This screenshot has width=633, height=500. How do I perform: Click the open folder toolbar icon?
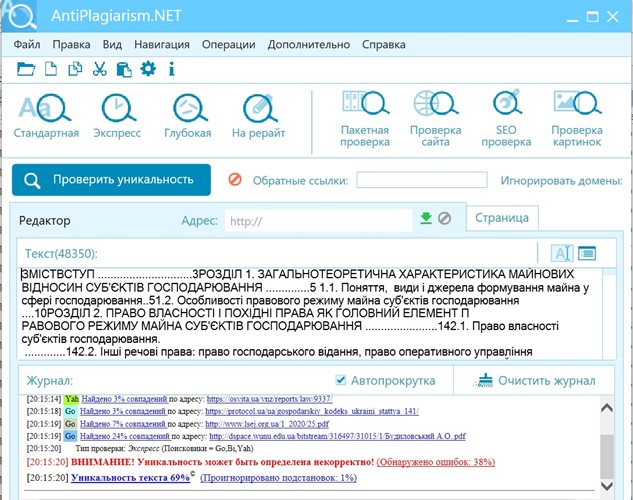click(26, 69)
